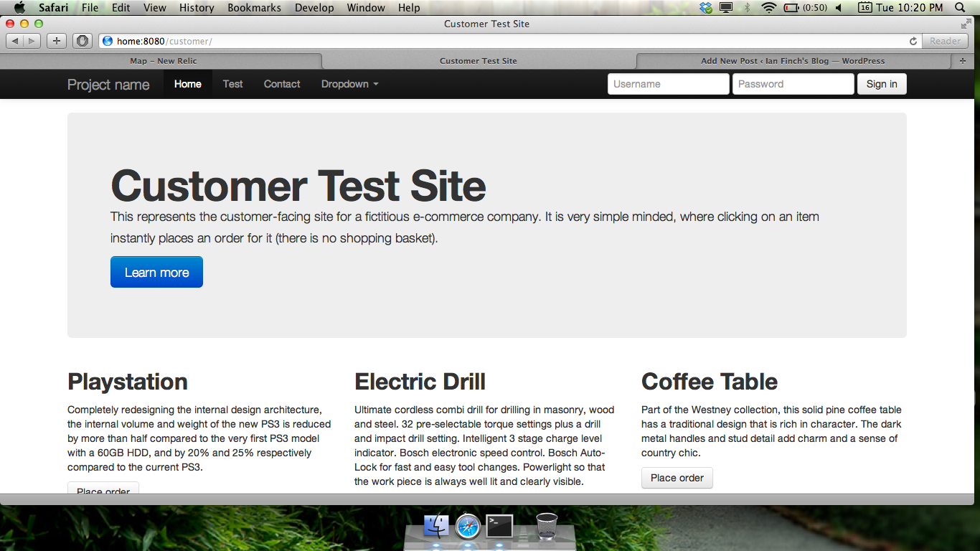Open Spotlight search magnifying glass

(x=961, y=8)
